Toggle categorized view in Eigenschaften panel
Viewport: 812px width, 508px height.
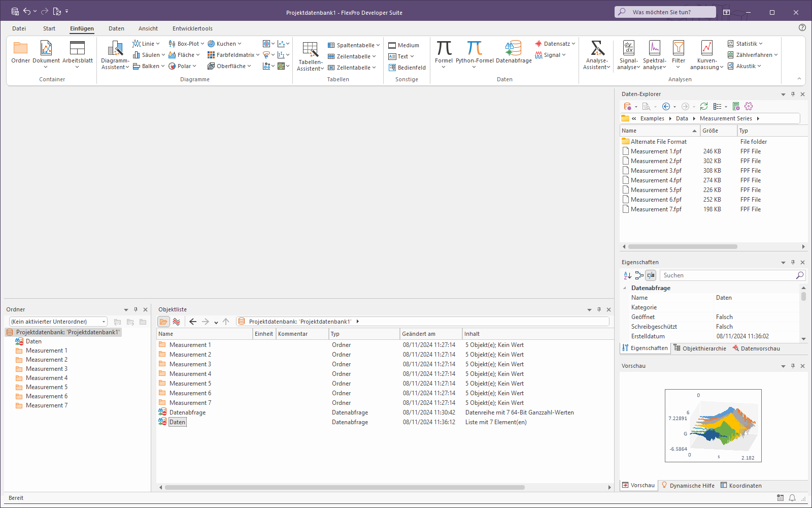[x=639, y=275]
